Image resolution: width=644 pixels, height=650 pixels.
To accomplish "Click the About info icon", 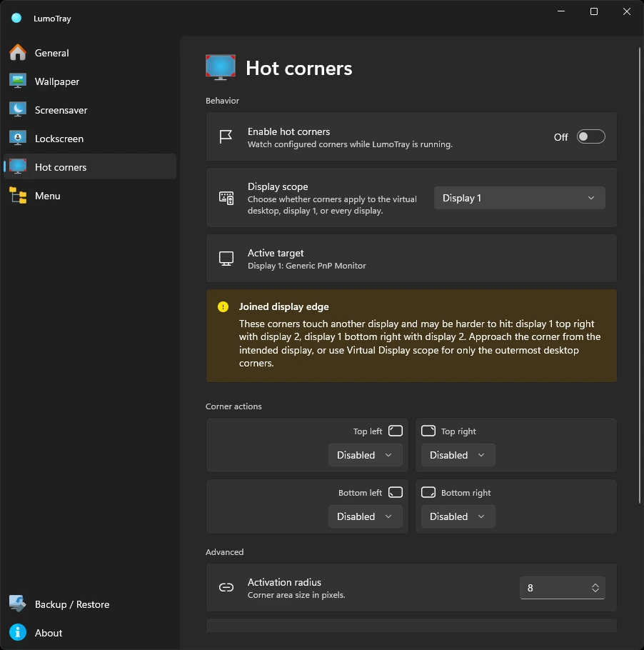I will click(x=18, y=633).
